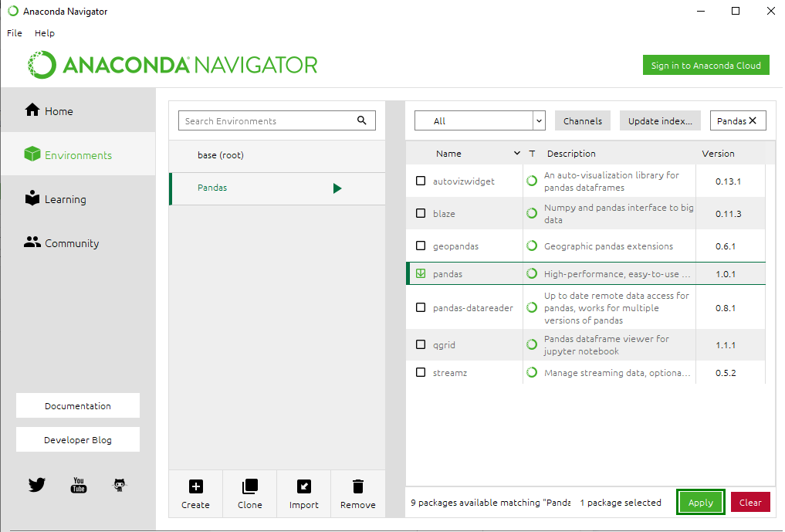Viewport: 785px width, 532px height.
Task: Sort packages via Name column arrow
Action: (516, 154)
